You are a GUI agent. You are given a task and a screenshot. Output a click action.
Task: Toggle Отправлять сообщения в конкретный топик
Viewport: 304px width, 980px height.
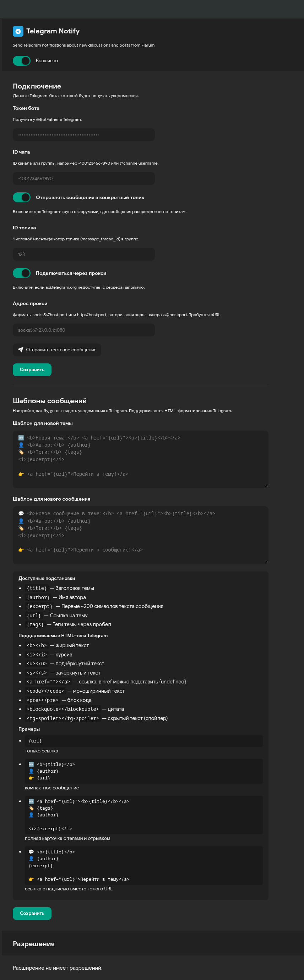pyautogui.click(x=22, y=197)
